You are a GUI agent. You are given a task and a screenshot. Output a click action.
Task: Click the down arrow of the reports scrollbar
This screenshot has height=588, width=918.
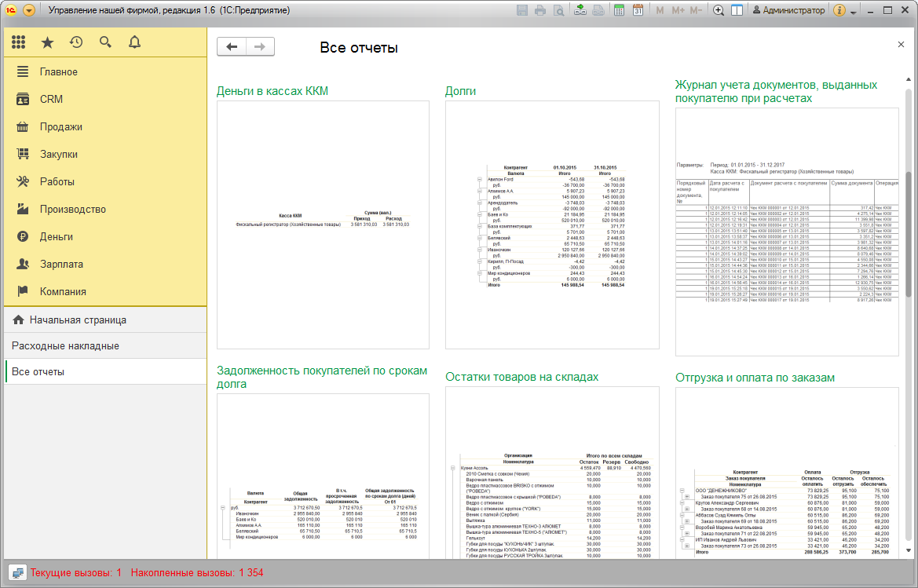click(909, 550)
